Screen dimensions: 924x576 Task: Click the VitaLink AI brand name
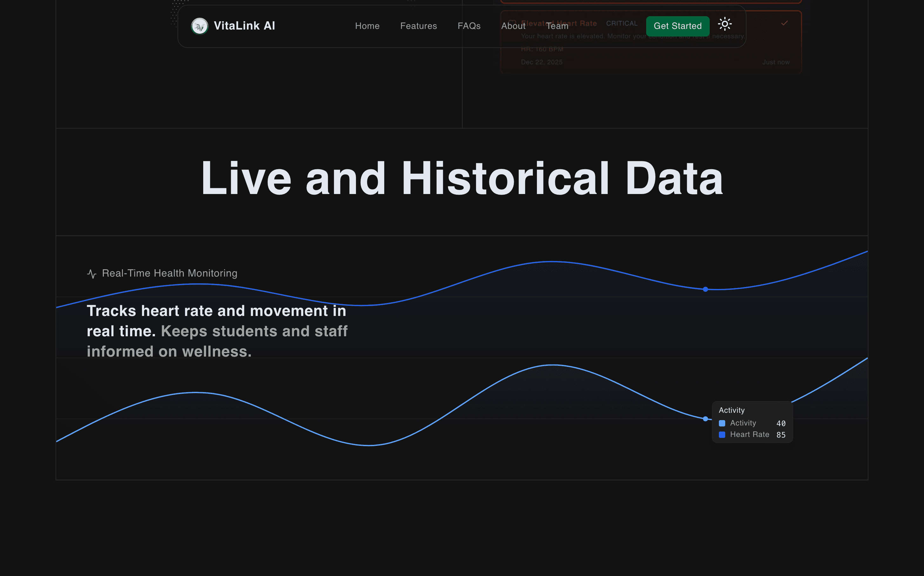(x=244, y=26)
